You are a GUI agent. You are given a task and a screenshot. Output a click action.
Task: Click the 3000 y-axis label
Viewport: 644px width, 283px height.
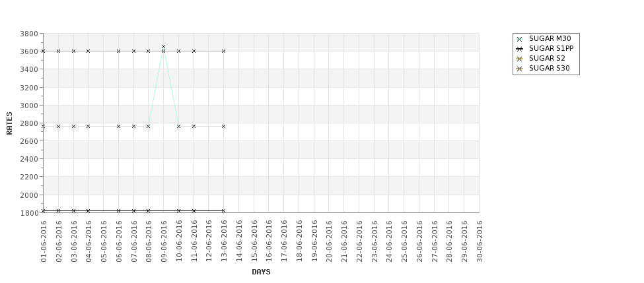pos(29,106)
